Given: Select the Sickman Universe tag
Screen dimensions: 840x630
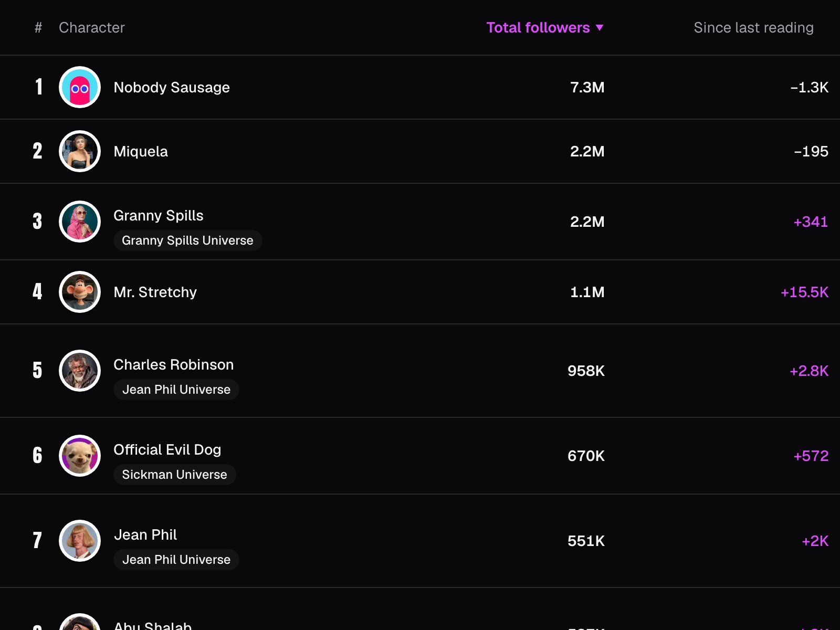Looking at the screenshot, I should click(174, 475).
